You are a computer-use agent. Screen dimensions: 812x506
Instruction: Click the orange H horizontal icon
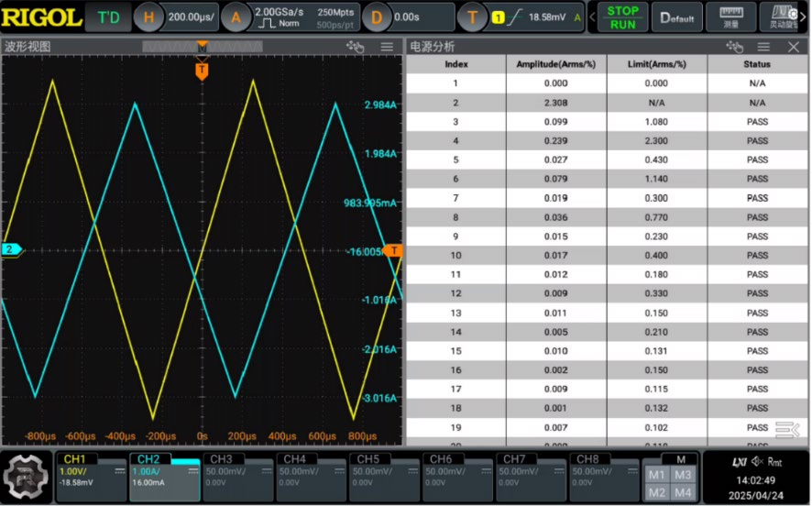coord(148,17)
